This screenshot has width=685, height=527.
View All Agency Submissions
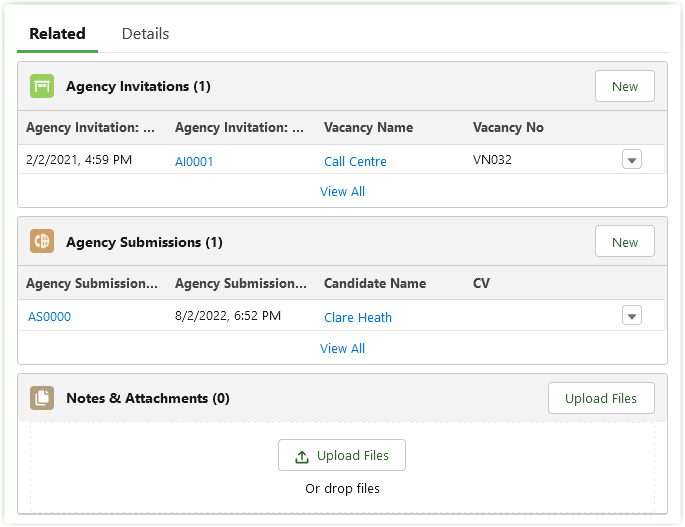click(x=342, y=348)
